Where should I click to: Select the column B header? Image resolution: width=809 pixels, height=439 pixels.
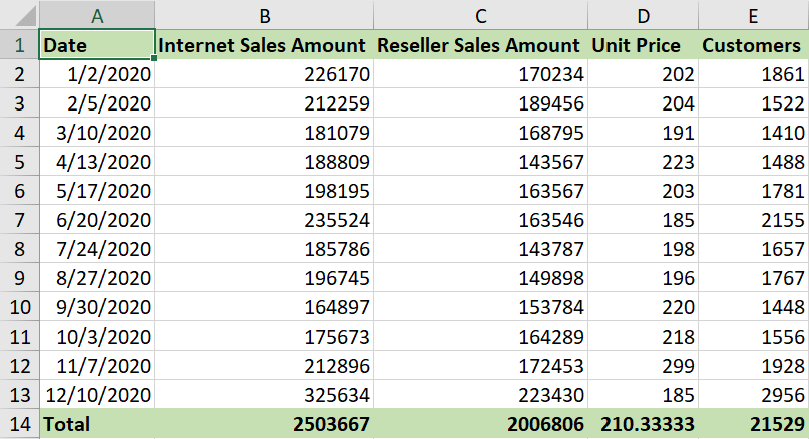264,16
